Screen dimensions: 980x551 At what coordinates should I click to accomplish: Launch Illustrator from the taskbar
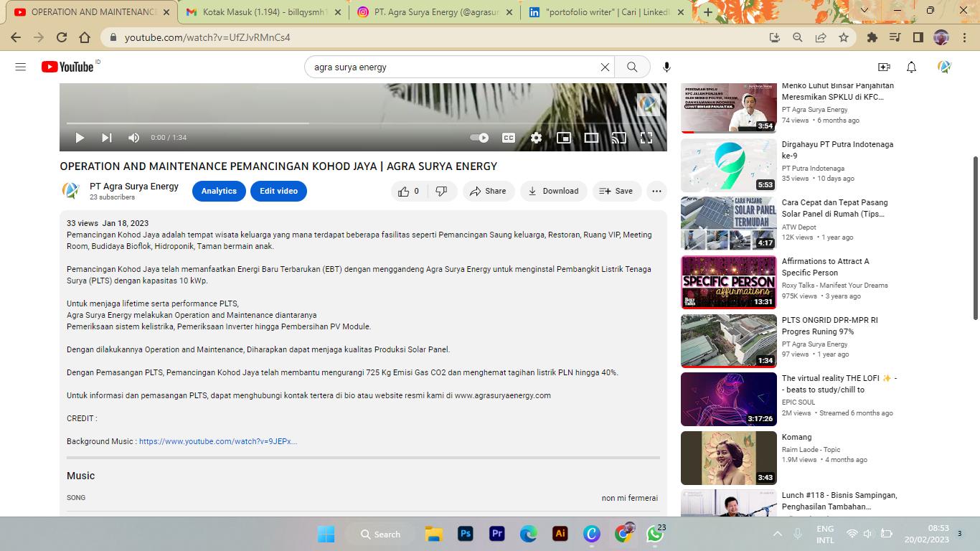coord(560,534)
